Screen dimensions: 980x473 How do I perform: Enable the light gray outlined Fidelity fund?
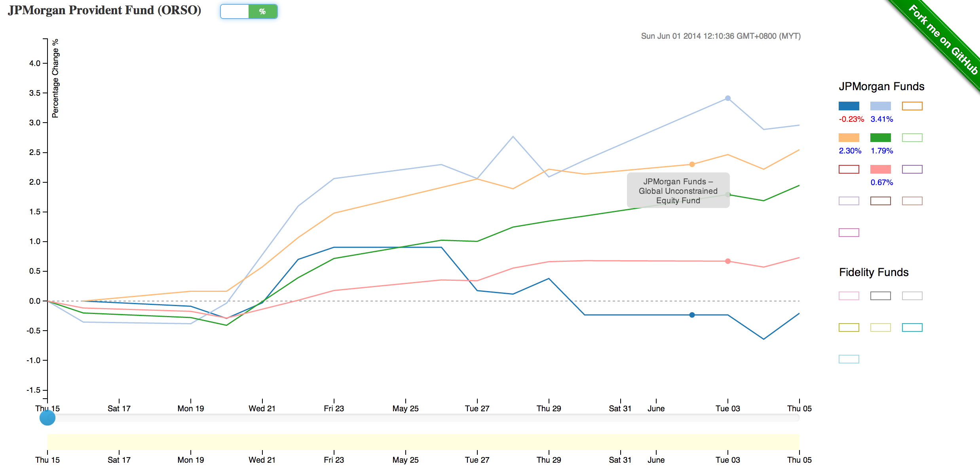coord(912,296)
